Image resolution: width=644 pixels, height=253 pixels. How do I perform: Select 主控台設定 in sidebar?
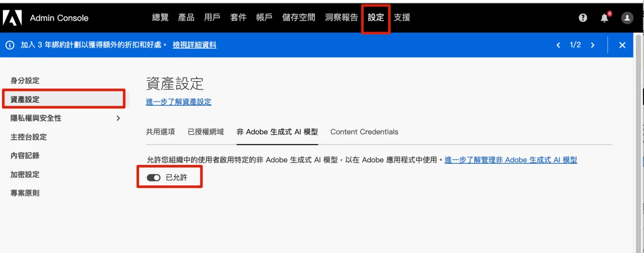point(29,137)
